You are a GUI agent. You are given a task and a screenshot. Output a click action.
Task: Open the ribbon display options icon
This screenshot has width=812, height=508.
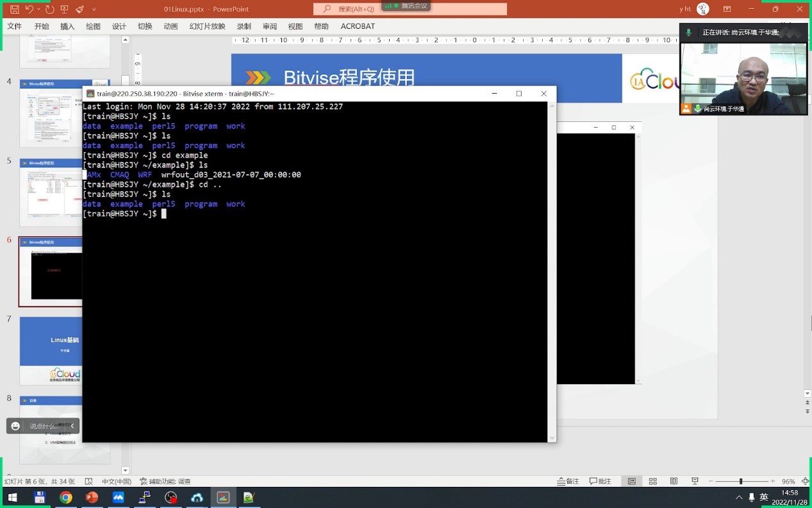[727, 9]
